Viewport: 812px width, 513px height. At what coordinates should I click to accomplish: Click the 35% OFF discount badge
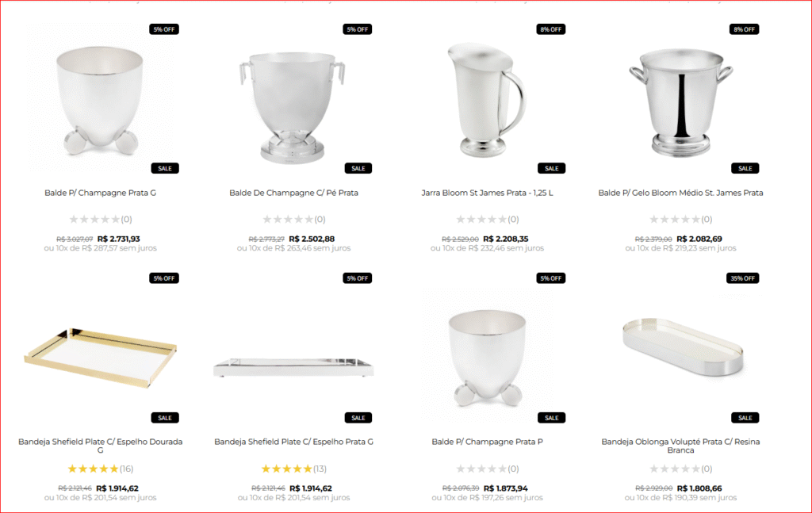click(x=745, y=278)
